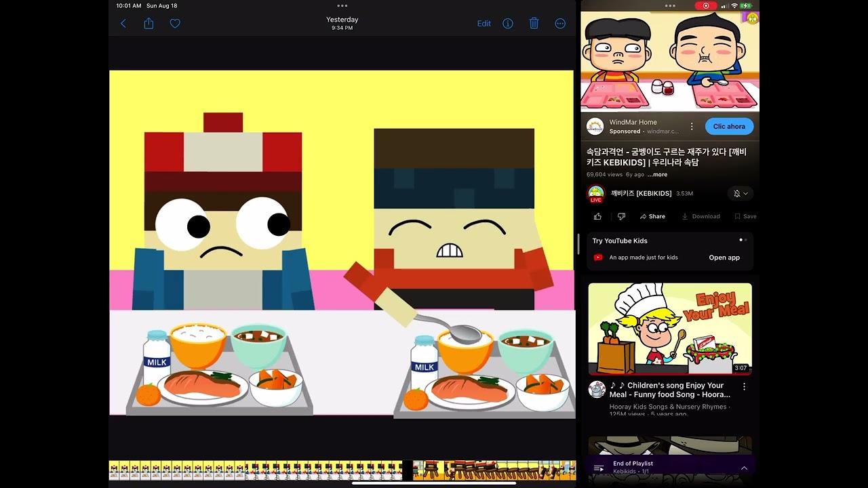This screenshot has height=488, width=868.
Task: Click the Download button
Action: point(701,217)
